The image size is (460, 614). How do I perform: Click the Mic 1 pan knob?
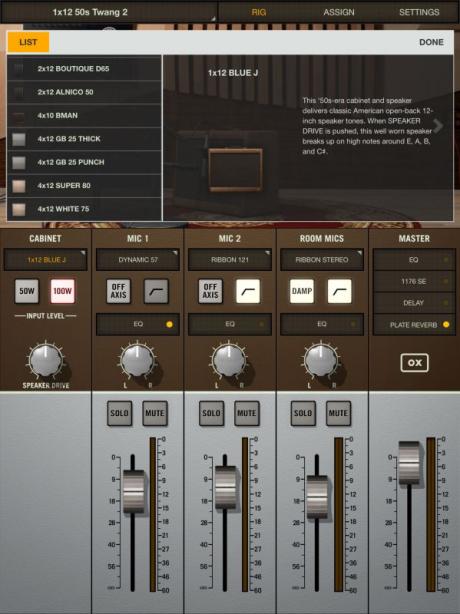pos(137,361)
